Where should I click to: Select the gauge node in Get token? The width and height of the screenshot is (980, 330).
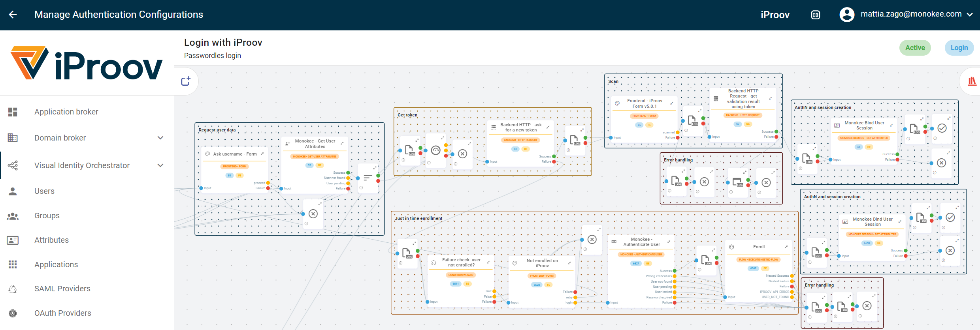point(435,150)
